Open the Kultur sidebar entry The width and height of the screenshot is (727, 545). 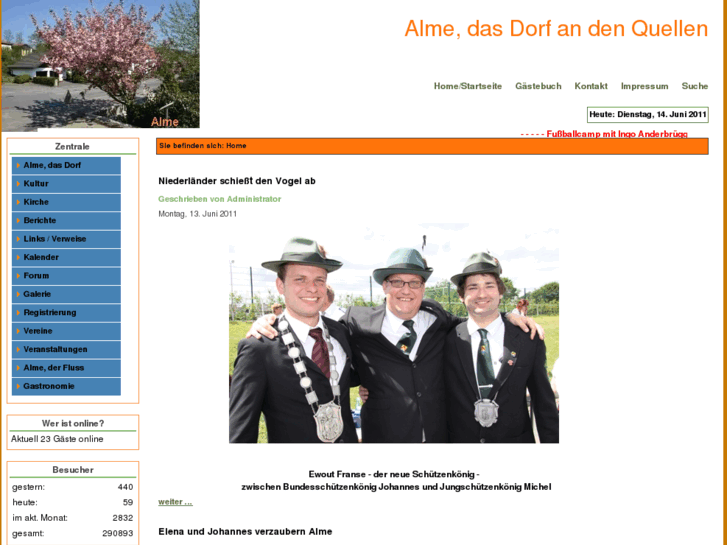[66, 184]
